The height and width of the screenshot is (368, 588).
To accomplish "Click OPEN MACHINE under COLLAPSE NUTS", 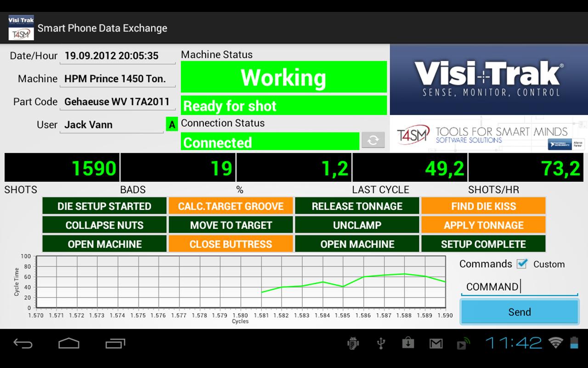I will tap(104, 244).
